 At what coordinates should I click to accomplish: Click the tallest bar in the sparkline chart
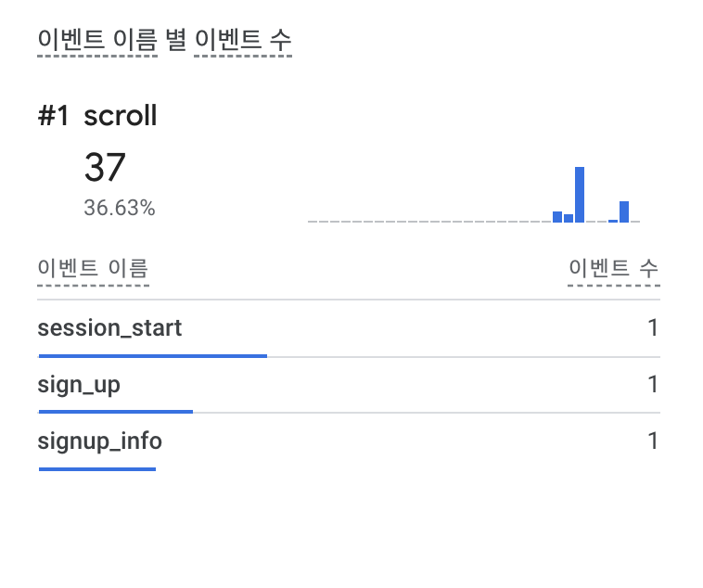pyautogui.click(x=580, y=195)
